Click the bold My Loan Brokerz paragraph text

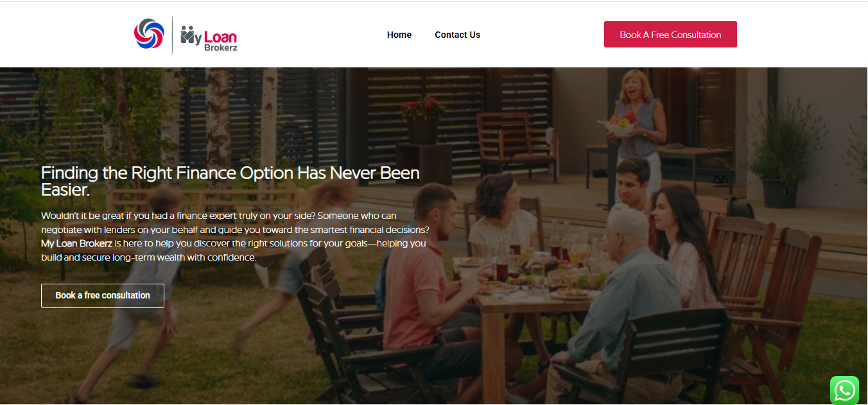click(77, 244)
